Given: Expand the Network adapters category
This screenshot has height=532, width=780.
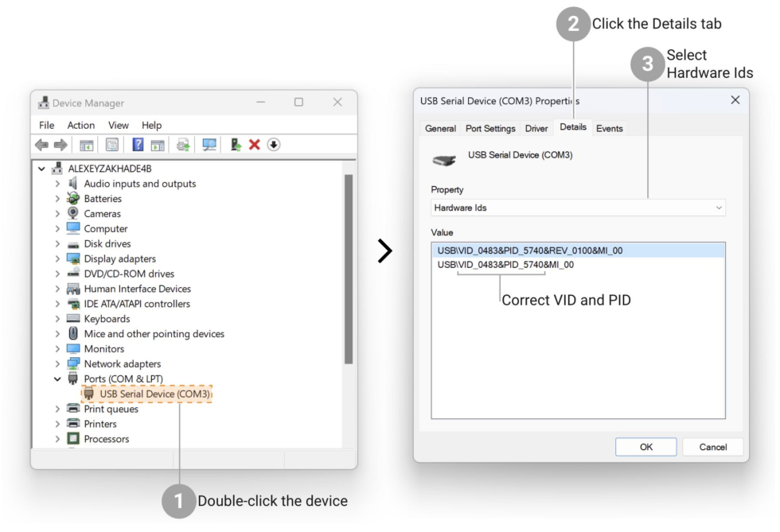Looking at the screenshot, I should tap(57, 364).
